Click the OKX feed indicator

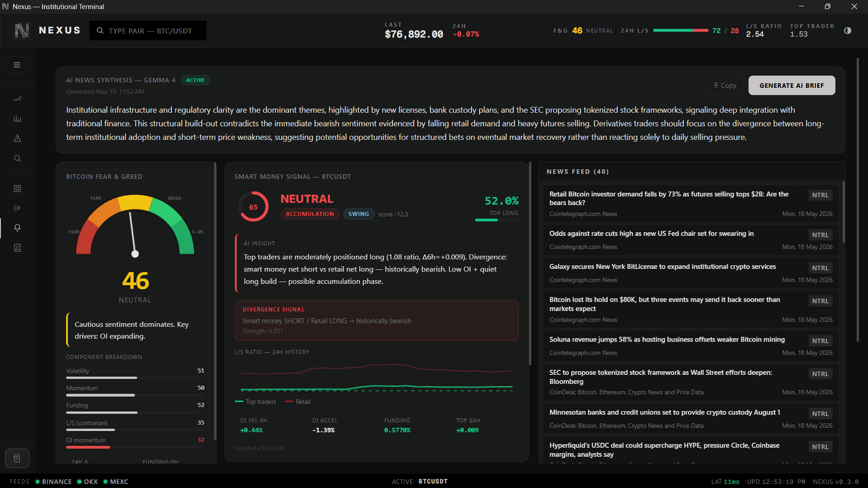point(87,482)
